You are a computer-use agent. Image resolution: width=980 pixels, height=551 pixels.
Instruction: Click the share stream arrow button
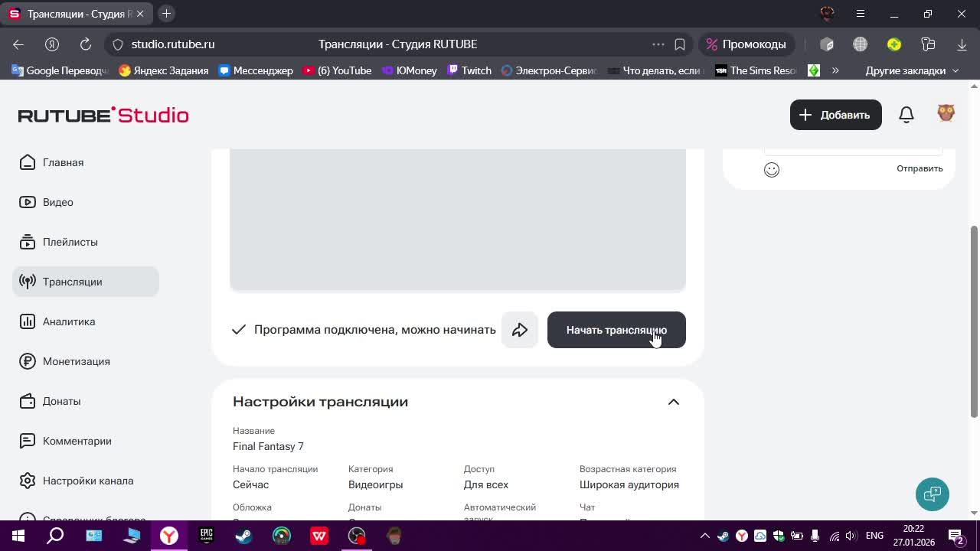[x=520, y=330]
